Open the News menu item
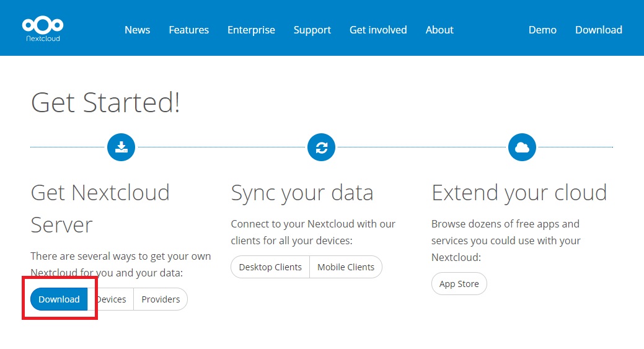Viewport: 644px width, 349px height. coord(137,30)
